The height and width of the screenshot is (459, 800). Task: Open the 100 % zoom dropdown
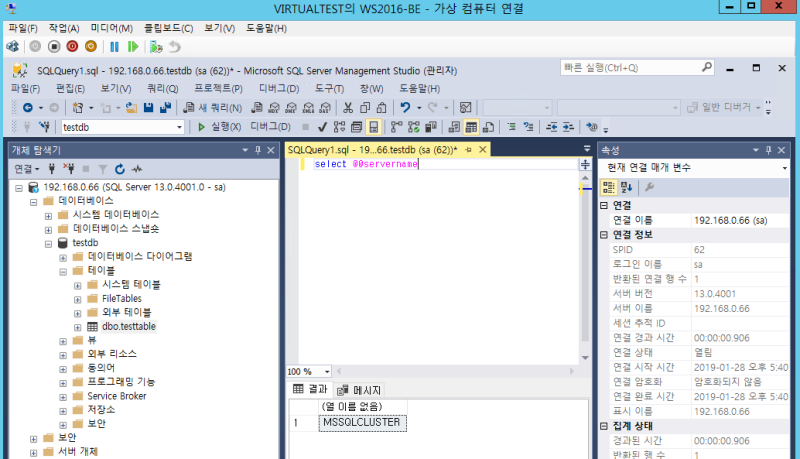point(327,372)
